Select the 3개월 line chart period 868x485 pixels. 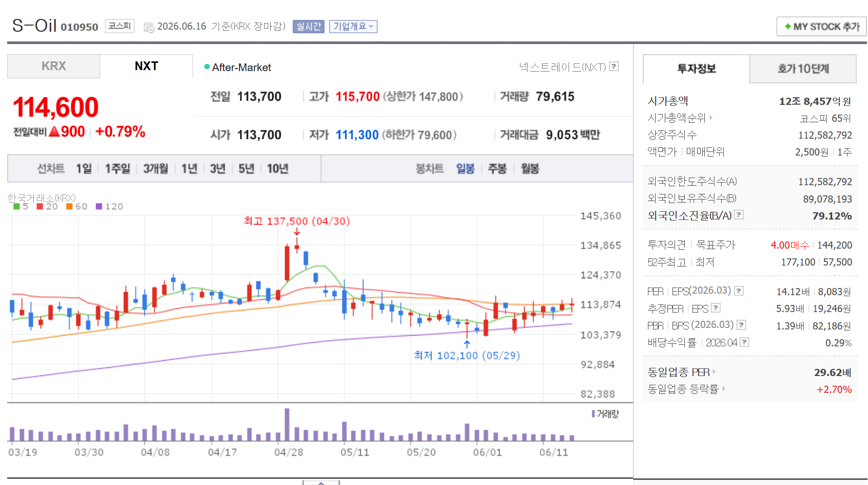[156, 169]
